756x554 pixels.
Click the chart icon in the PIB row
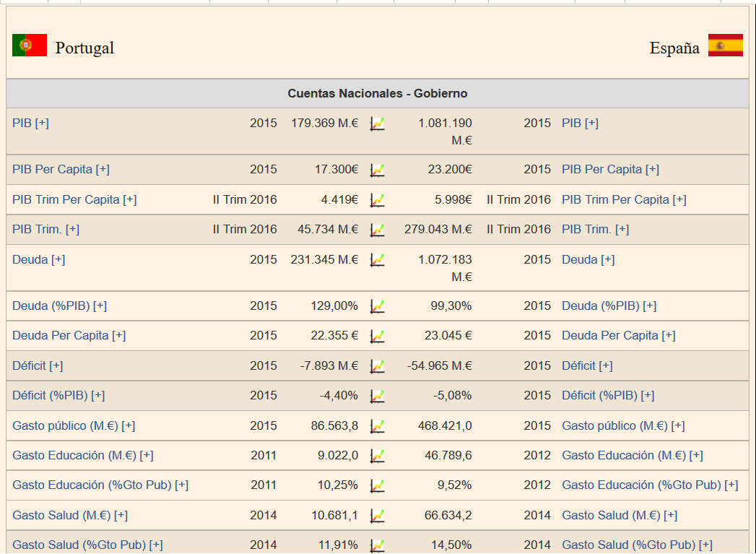click(377, 124)
